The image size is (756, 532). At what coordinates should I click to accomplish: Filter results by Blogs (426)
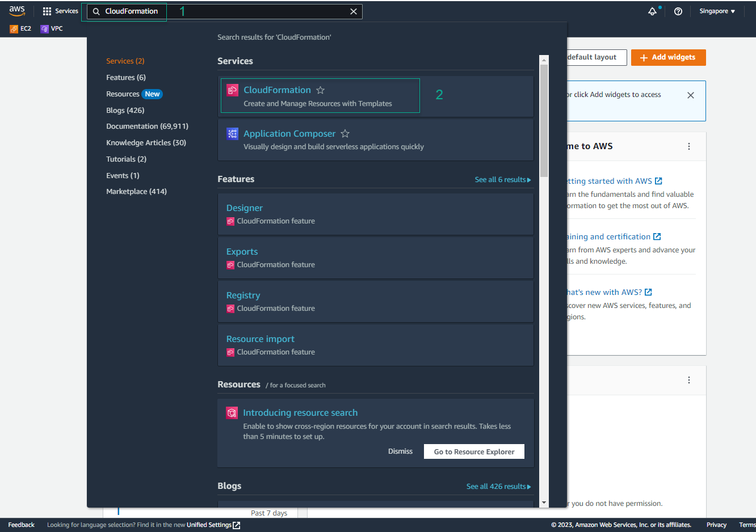125,111
